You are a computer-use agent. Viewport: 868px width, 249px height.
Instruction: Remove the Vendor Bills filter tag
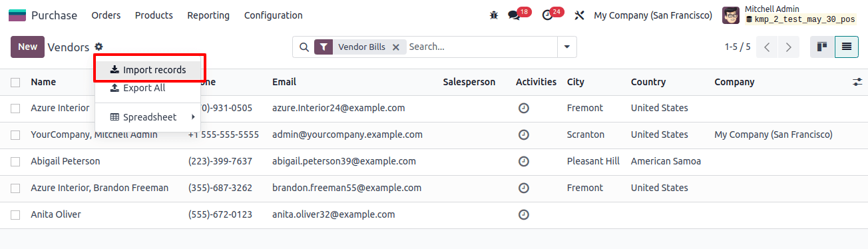pyautogui.click(x=395, y=47)
